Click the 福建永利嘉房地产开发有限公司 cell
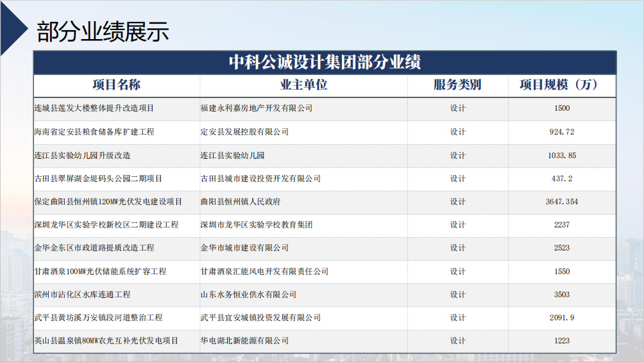 (257, 108)
